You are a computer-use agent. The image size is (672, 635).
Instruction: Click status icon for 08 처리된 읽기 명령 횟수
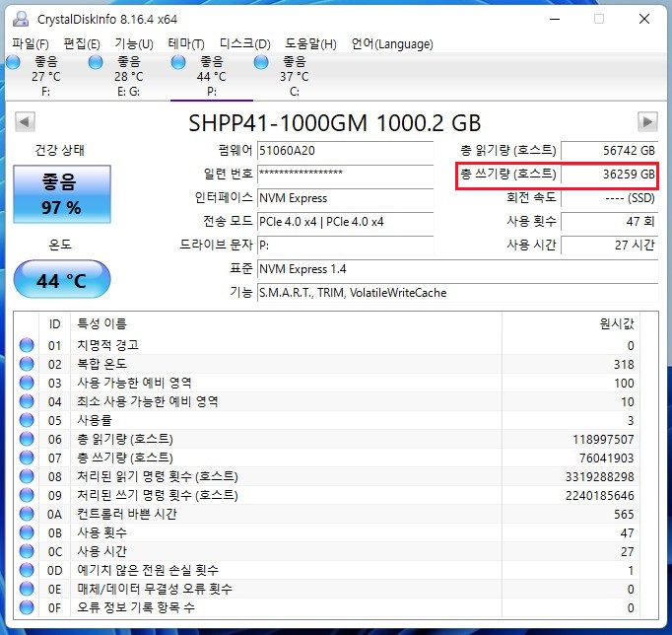pos(27,476)
